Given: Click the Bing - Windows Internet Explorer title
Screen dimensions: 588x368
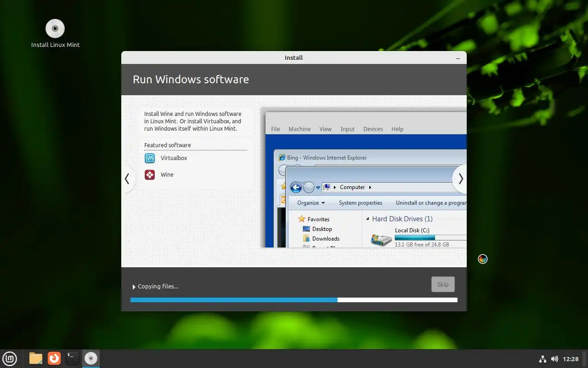Looking at the screenshot, I should (327, 158).
